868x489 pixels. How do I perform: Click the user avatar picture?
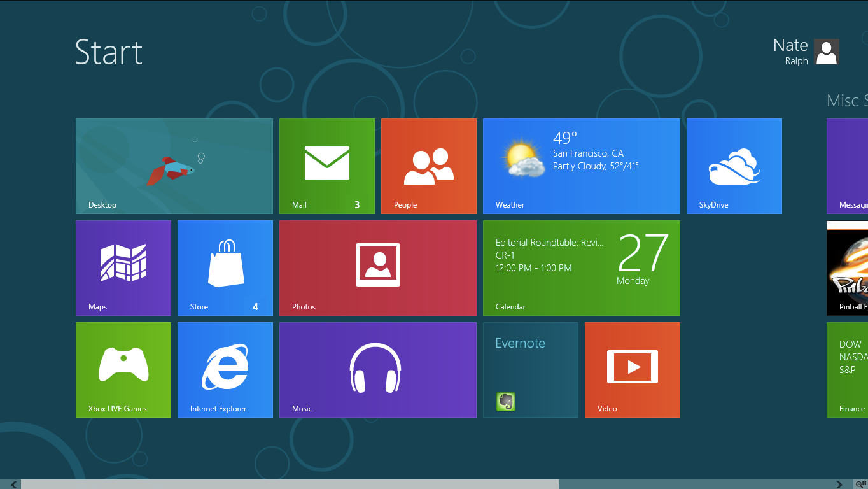pos(827,52)
